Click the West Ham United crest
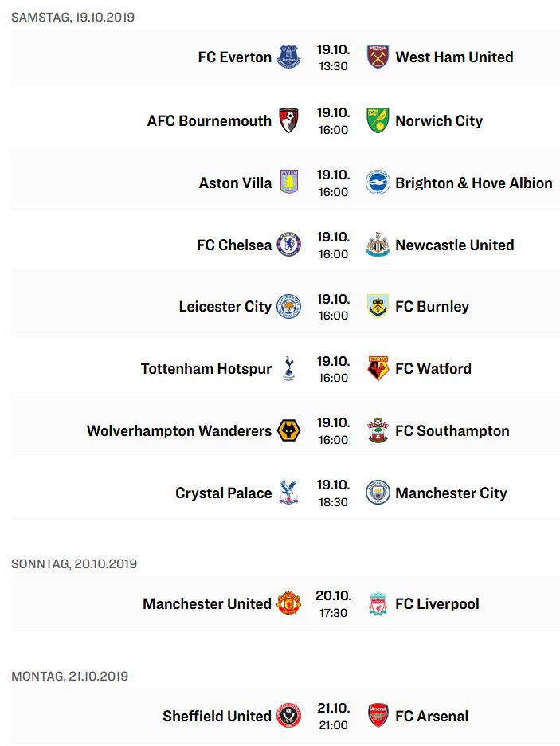The width and height of the screenshot is (560, 746). coord(378,57)
